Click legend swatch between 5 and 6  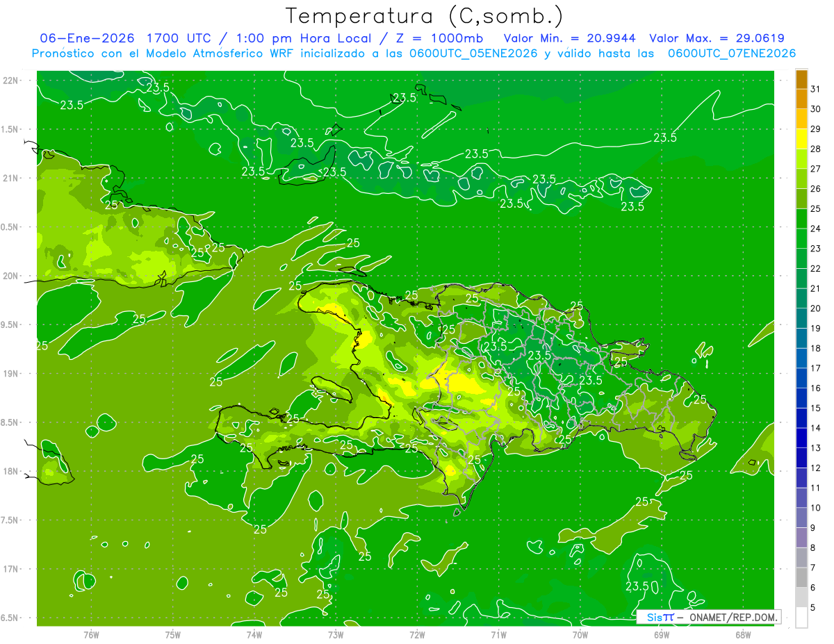click(802, 597)
